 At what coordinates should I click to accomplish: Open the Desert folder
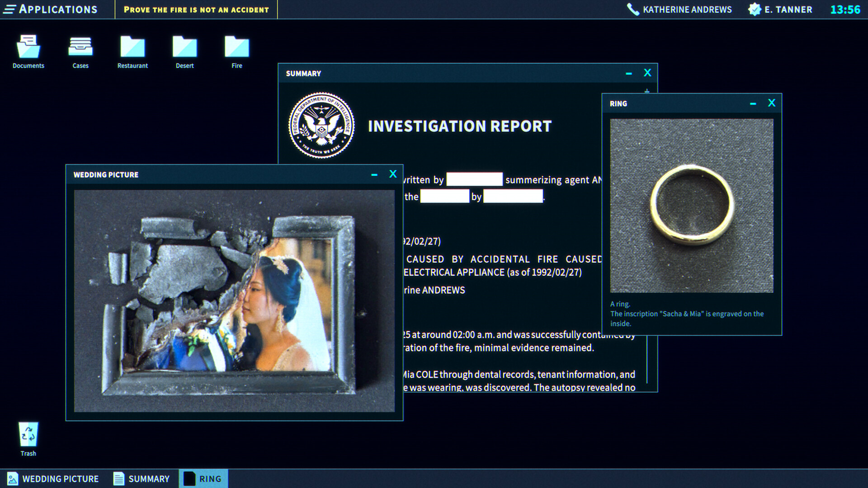pos(184,47)
